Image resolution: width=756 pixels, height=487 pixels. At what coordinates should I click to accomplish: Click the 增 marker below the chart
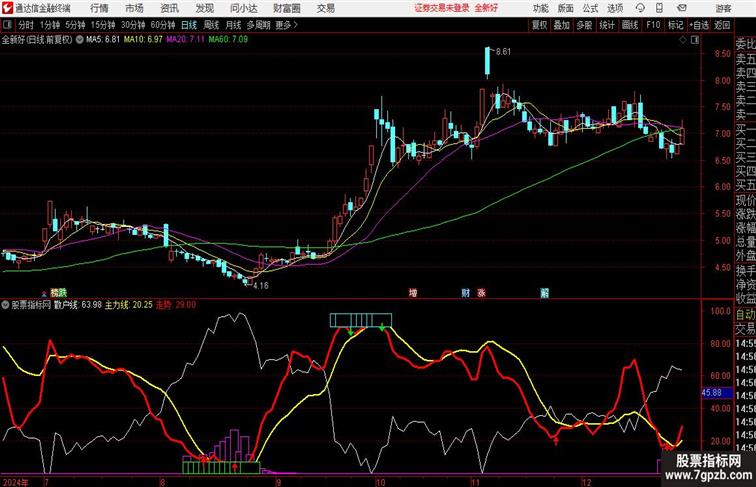[413, 293]
